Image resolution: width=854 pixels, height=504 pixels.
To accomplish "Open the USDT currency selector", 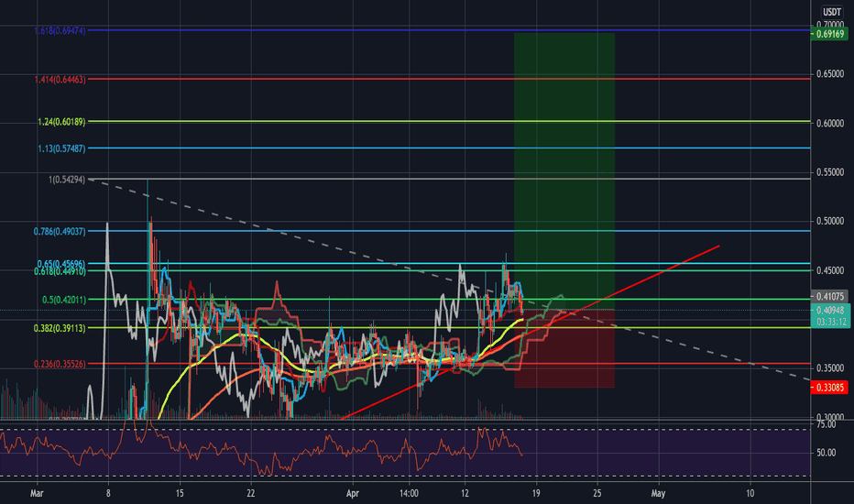I will pos(831,11).
